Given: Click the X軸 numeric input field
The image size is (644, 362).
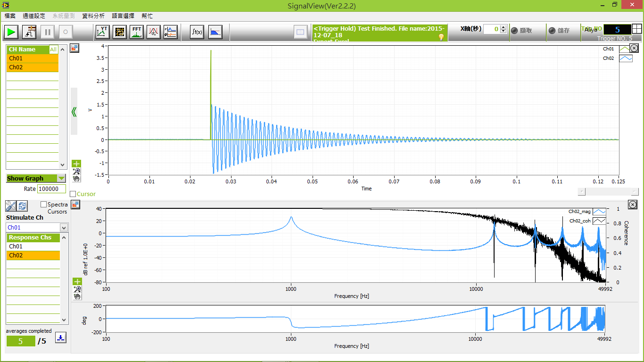Looking at the screenshot, I should coord(492,29).
